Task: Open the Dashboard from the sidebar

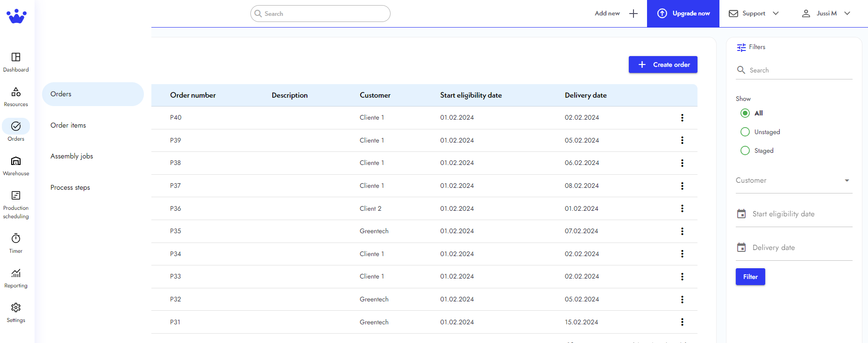Action: [16, 62]
